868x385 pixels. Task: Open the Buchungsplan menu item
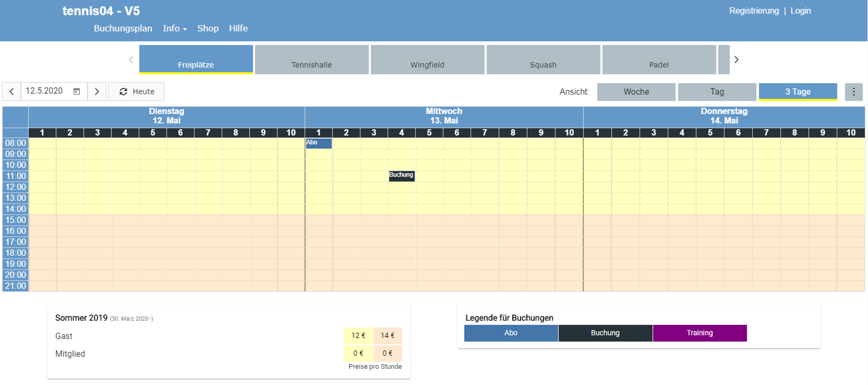[x=123, y=28]
